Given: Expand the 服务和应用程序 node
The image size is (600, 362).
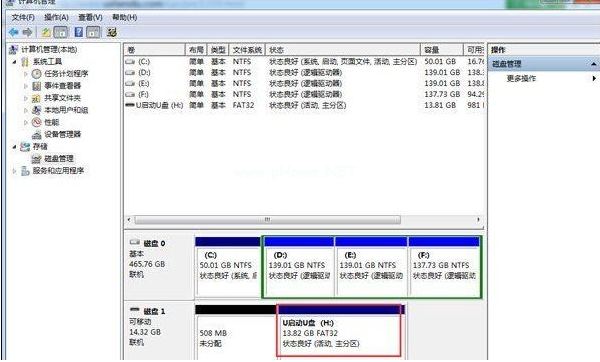Looking at the screenshot, I should tap(14, 171).
